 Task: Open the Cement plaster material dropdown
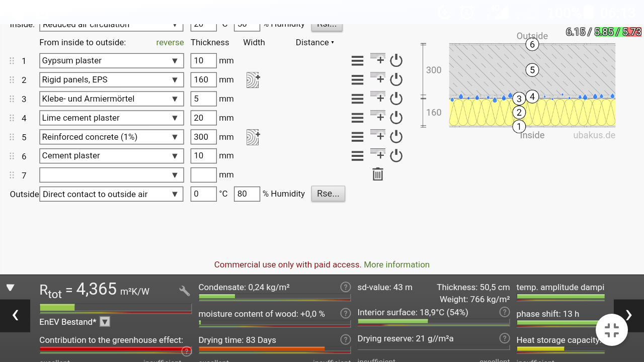[x=111, y=156]
